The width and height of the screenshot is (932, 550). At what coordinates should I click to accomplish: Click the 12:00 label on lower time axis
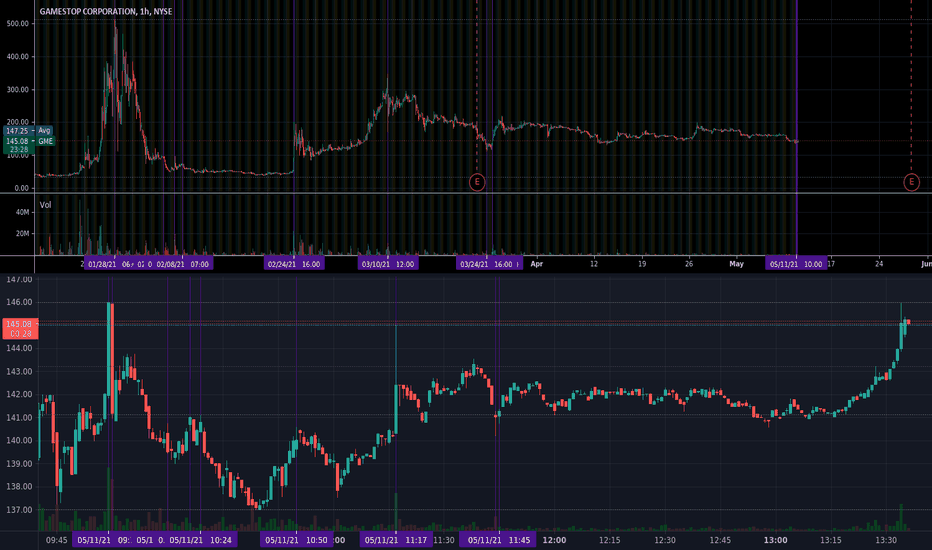tap(554, 540)
